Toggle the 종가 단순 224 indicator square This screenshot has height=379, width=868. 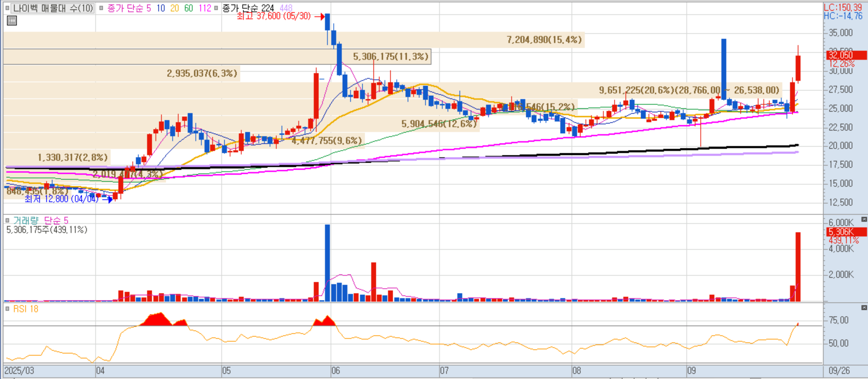tap(216, 8)
